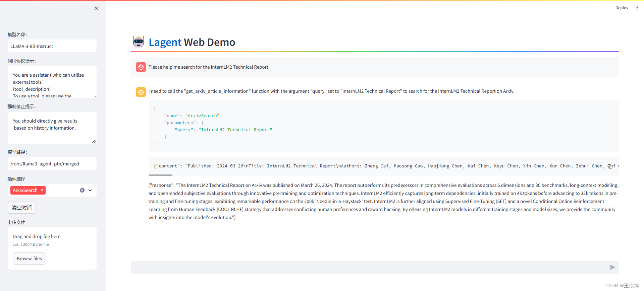Click the "name": "ArxivSearch" JSON line
Viewport: 644px width, 291px height.
193,116
